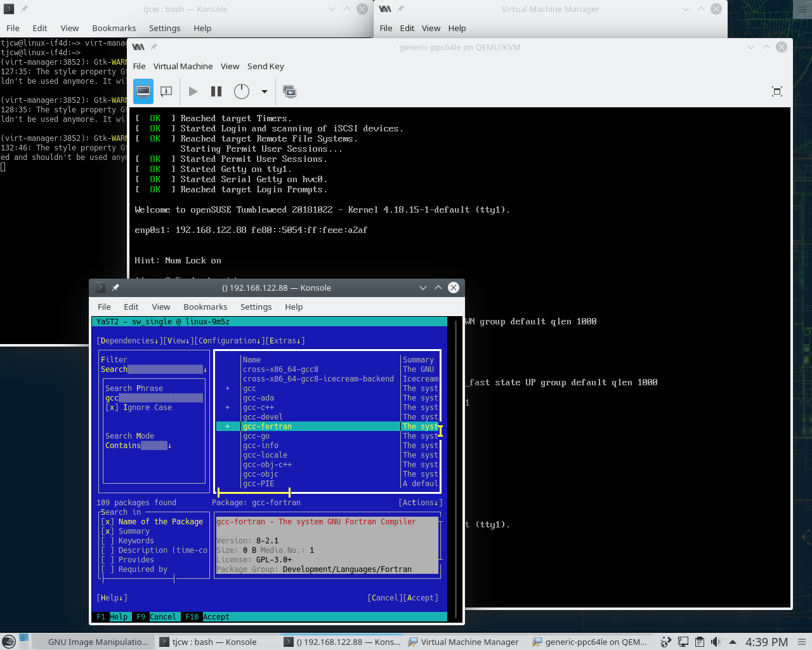
Task: Pause the running virtual machine
Action: pos(216,91)
